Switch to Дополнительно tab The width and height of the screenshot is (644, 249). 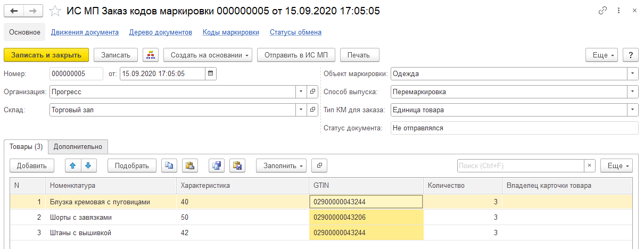[x=78, y=147]
